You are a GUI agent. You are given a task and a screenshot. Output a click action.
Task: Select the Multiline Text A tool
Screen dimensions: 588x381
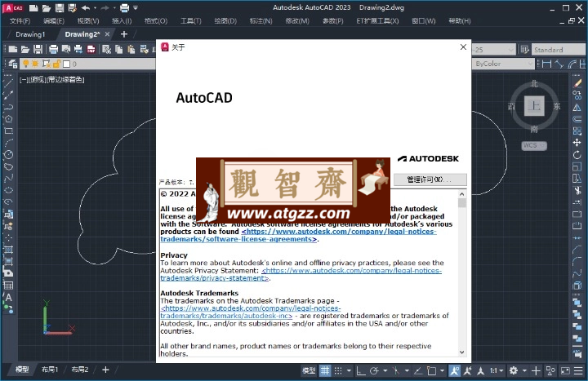click(x=8, y=298)
